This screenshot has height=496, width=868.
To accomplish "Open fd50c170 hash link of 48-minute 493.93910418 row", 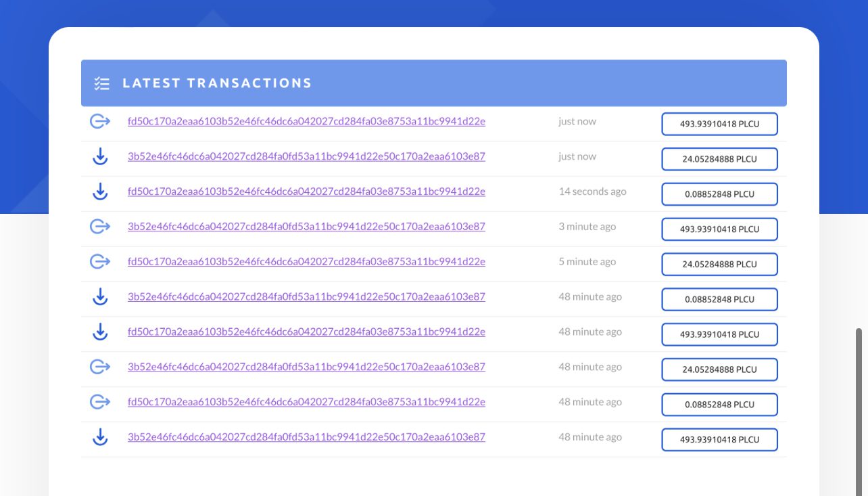I will pyautogui.click(x=306, y=332).
